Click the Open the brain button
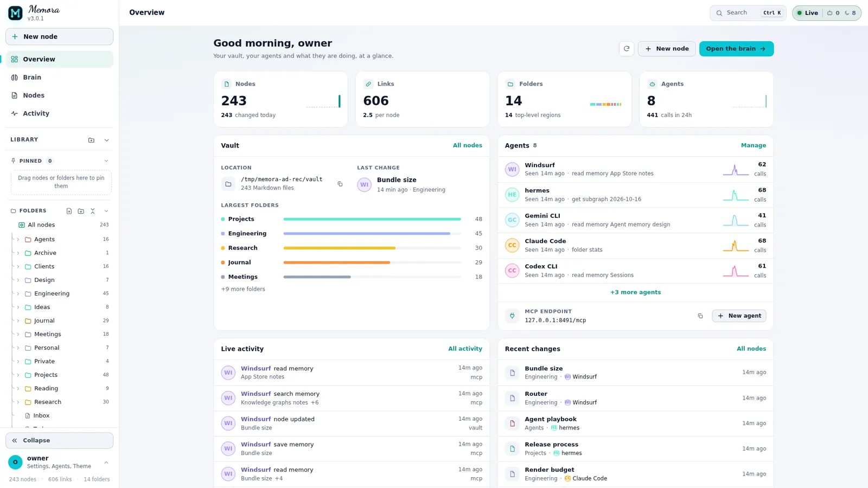The height and width of the screenshot is (488, 868). click(736, 49)
